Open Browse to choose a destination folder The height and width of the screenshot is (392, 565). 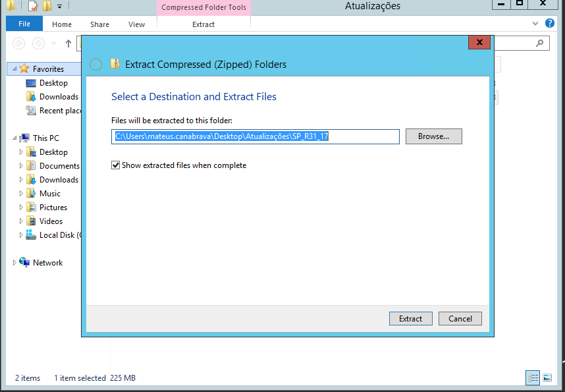pyautogui.click(x=433, y=136)
